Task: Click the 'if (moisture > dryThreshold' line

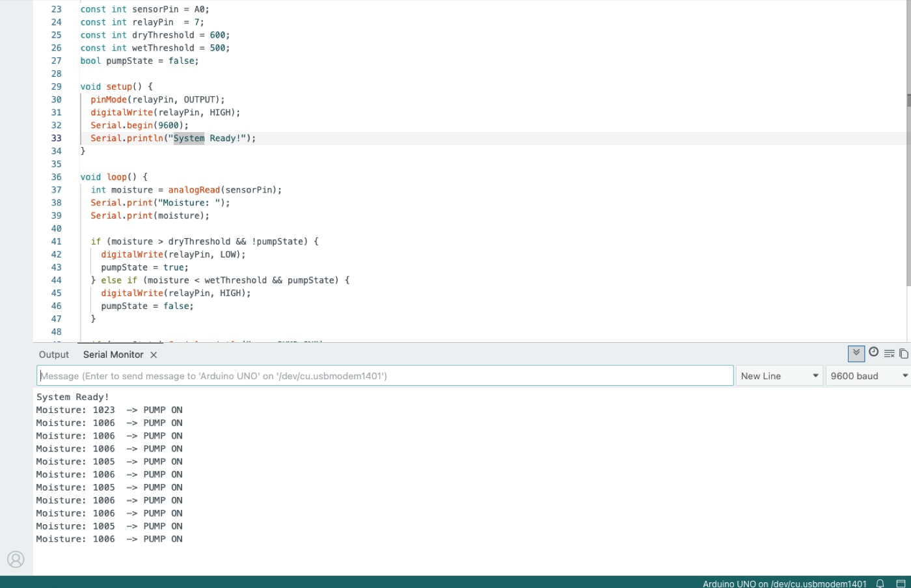Action: (204, 241)
